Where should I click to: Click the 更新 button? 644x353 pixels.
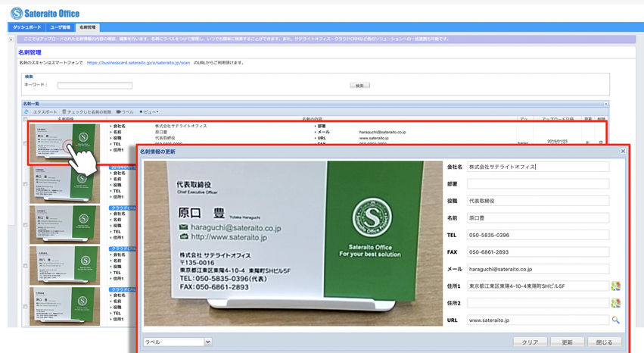click(568, 342)
